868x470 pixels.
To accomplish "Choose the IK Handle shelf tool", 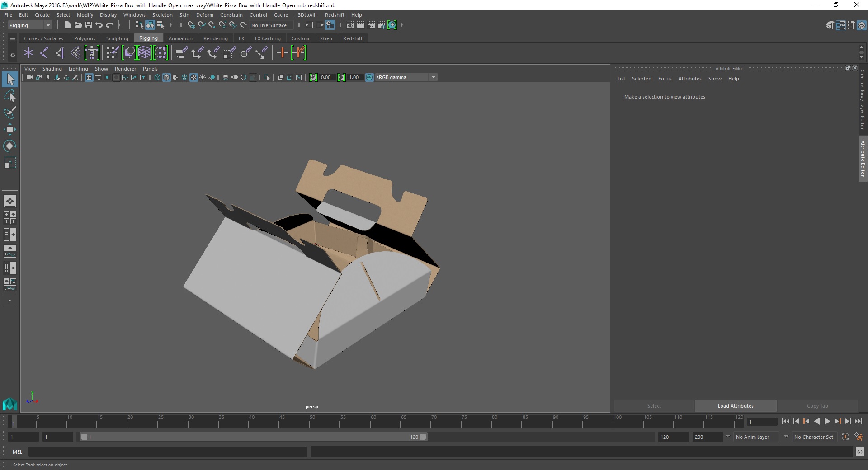I will (60, 53).
